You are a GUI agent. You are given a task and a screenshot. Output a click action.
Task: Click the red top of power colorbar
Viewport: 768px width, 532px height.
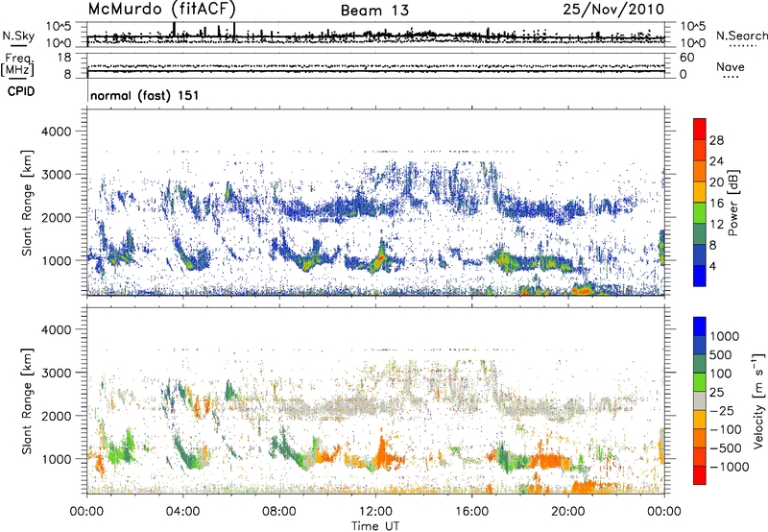(700, 129)
